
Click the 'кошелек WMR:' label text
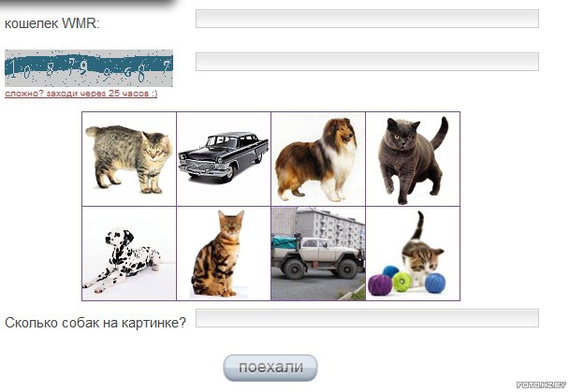click(x=52, y=23)
